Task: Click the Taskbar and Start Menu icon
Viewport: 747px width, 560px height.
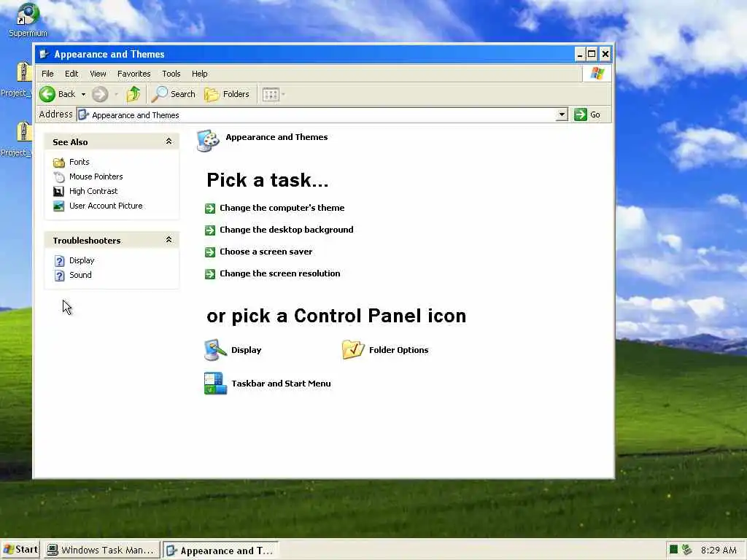Action: [215, 384]
